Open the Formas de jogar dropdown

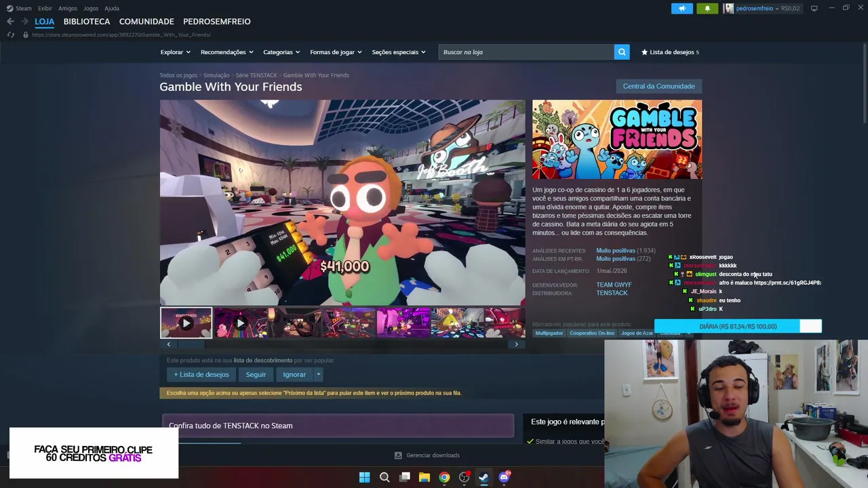point(336,52)
